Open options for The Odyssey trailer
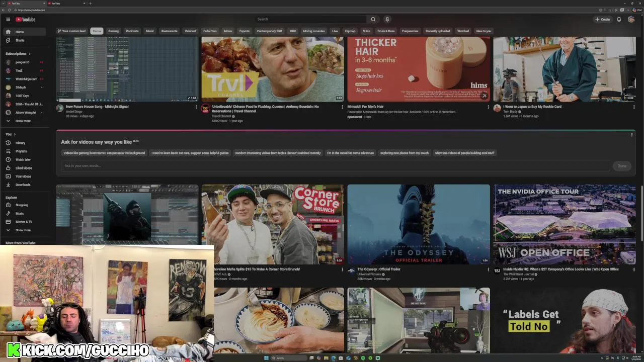The image size is (644, 362). click(x=488, y=269)
